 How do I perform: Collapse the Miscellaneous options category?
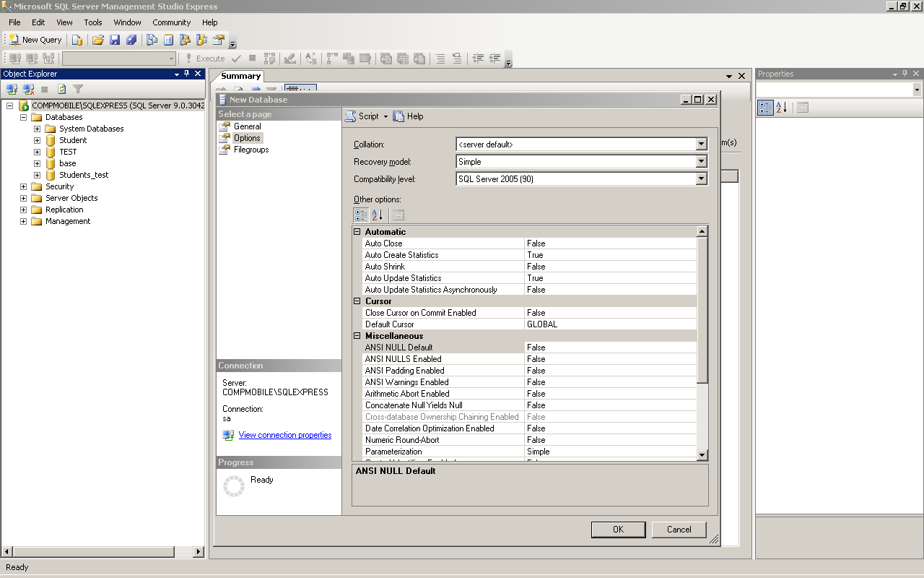357,336
